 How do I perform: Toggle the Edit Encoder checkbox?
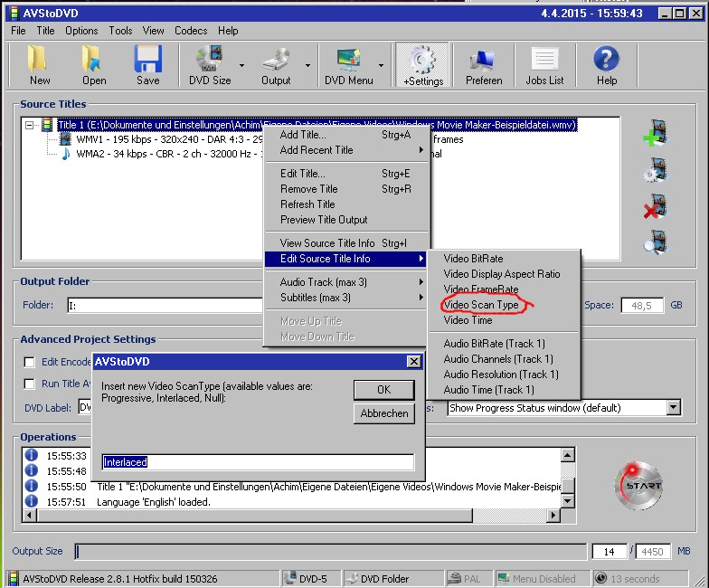pos(29,362)
